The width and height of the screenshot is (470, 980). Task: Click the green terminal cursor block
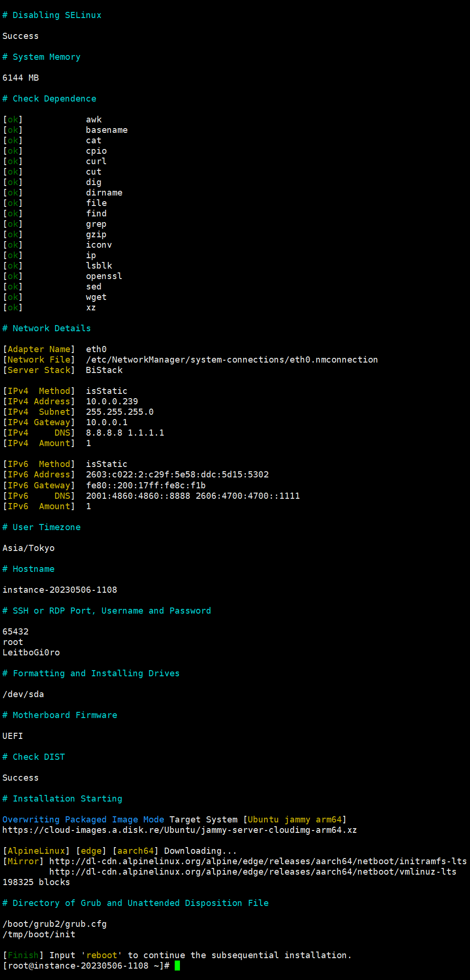point(177,965)
